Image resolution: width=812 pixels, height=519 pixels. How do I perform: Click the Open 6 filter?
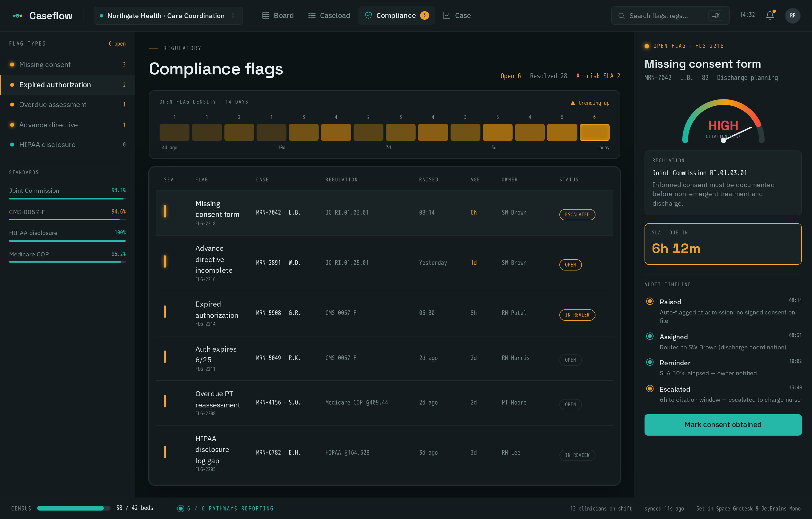tap(511, 76)
